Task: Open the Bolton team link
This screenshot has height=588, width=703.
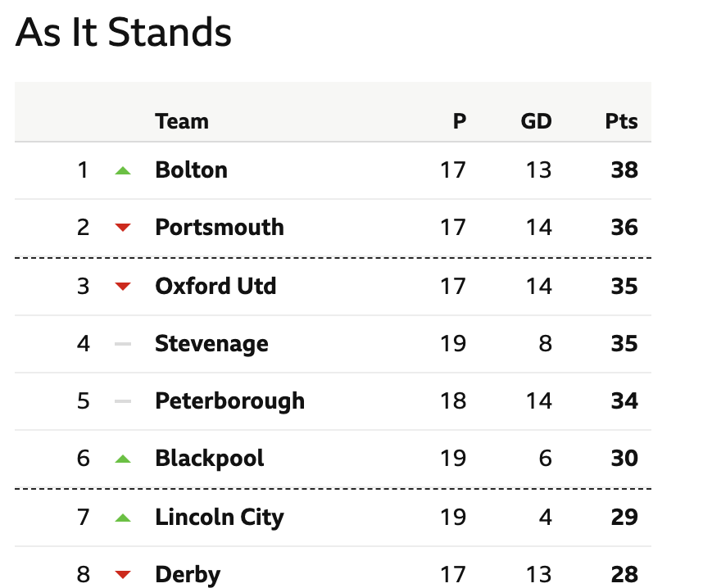Action: (x=192, y=170)
